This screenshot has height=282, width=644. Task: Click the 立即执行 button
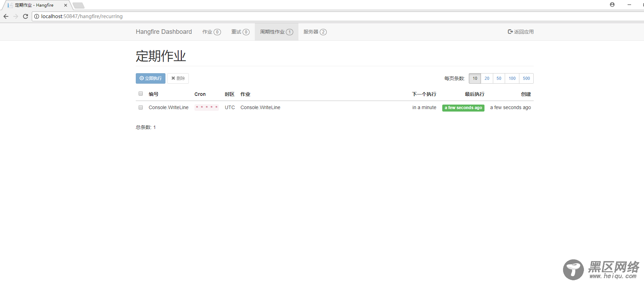click(150, 78)
